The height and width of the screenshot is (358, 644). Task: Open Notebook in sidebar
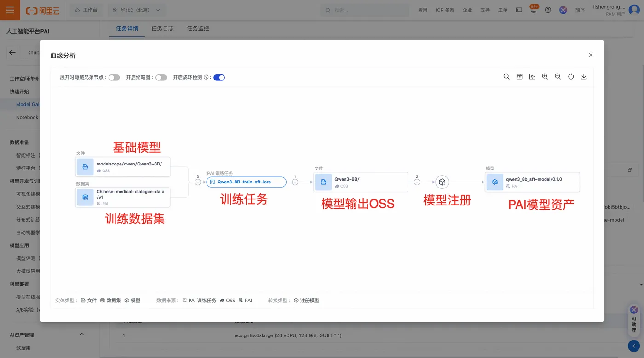[27, 117]
